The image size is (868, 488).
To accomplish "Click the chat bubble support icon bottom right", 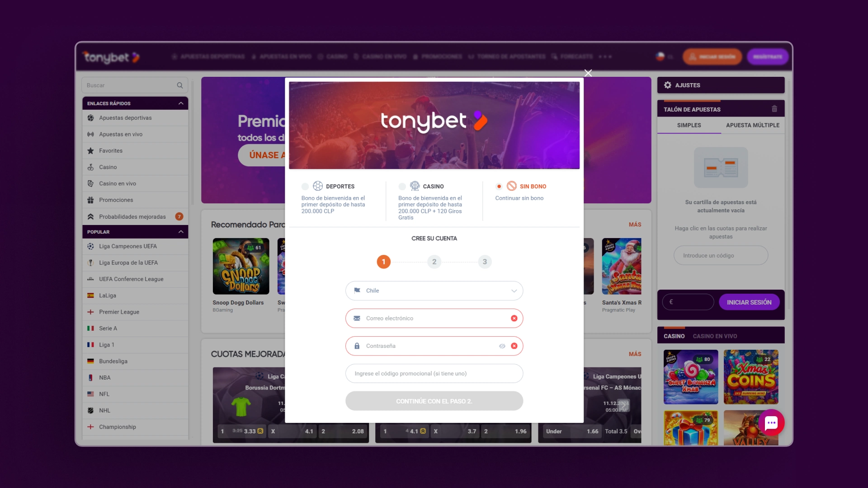I will point(772,423).
